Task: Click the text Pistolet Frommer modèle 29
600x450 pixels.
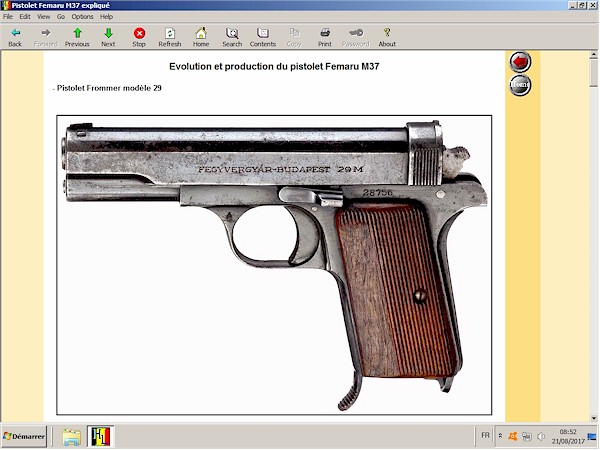Action: 109,88
